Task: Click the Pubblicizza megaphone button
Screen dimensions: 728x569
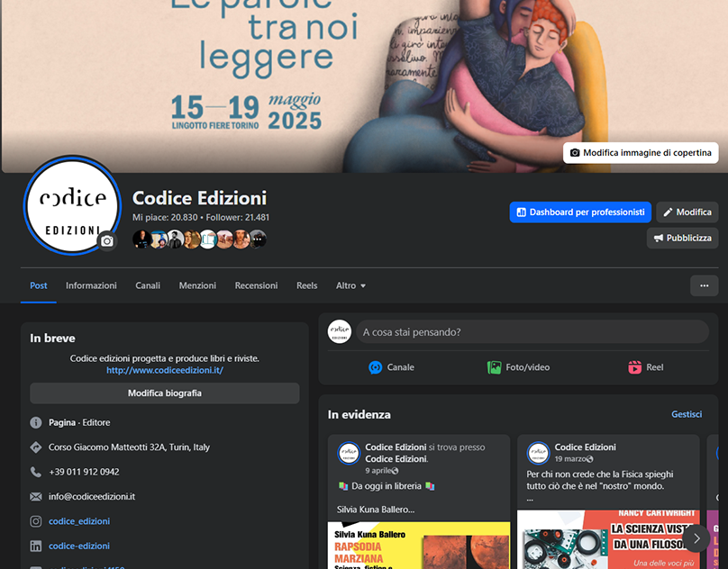Action: point(683,238)
